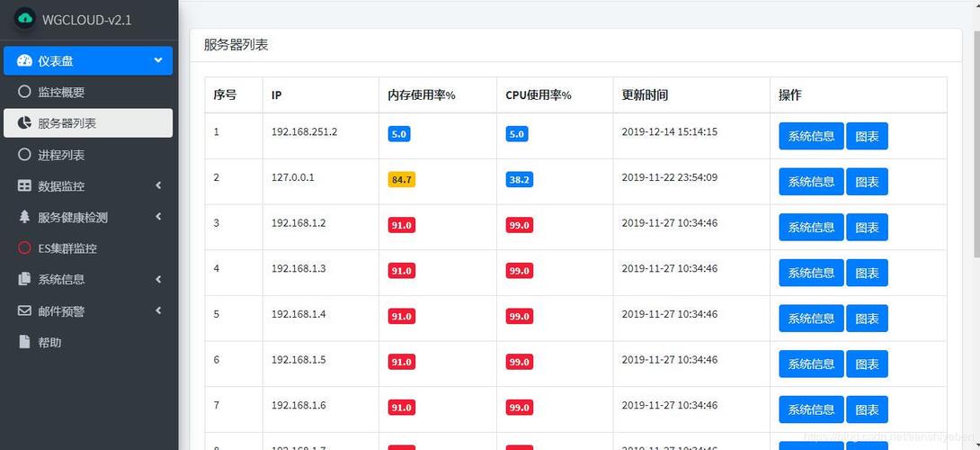This screenshot has height=450, width=980.
Task: Click the WGCLOUD-v2.1 title text
Action: click(87, 20)
